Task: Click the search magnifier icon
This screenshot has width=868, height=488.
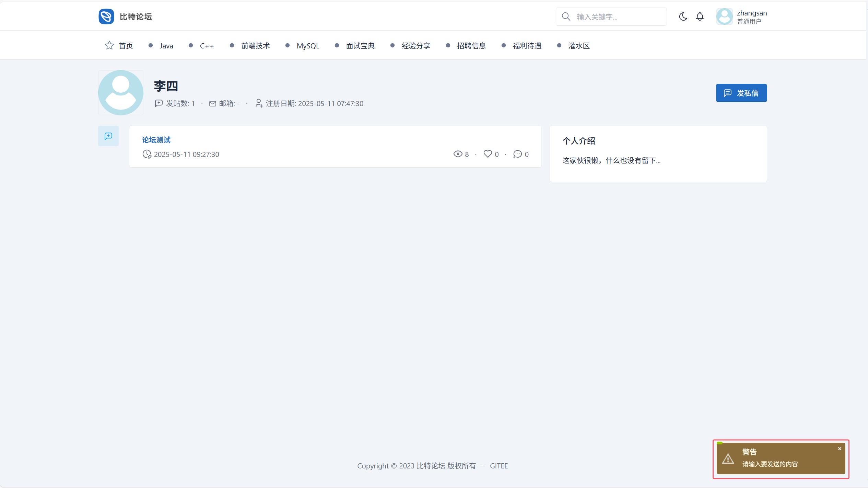Action: pyautogui.click(x=566, y=16)
